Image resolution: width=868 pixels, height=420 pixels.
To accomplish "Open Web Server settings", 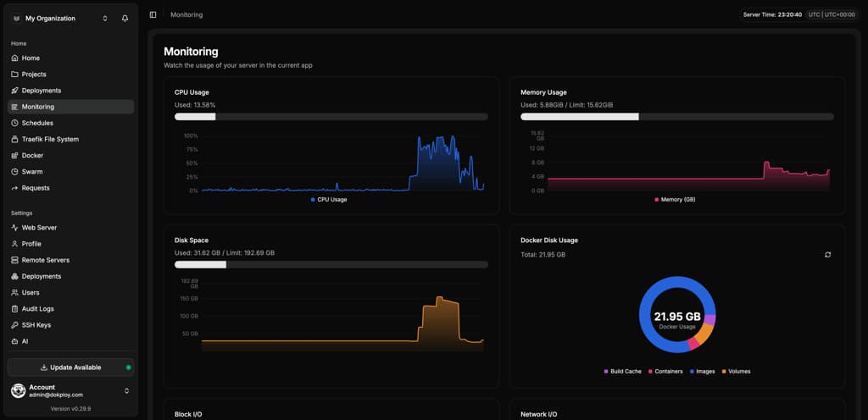I will 71,228.
